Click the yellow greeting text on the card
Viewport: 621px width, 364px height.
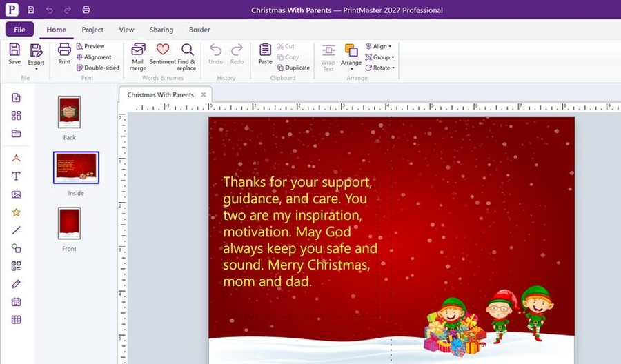tap(300, 232)
